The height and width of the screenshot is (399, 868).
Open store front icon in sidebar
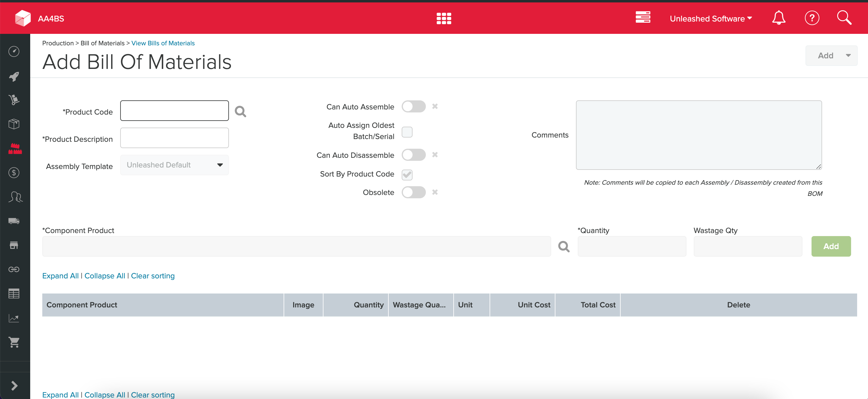(x=14, y=245)
